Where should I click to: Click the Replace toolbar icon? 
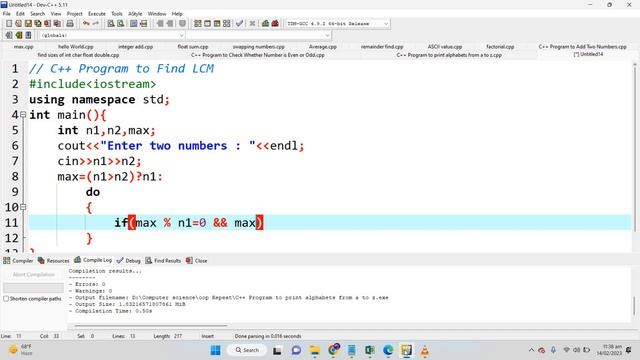click(x=120, y=24)
